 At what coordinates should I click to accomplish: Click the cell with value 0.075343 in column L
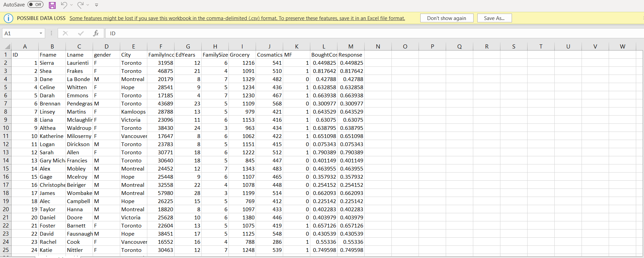324,144
